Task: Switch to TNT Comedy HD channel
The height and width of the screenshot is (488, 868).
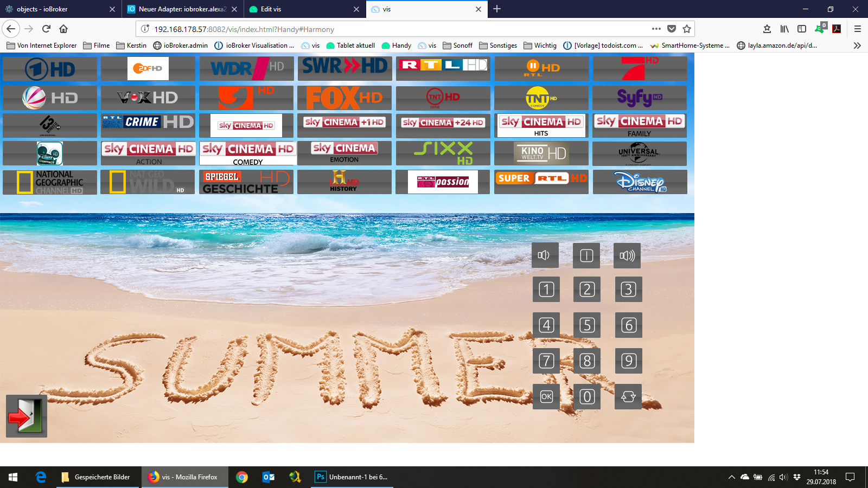Action: 541,98
